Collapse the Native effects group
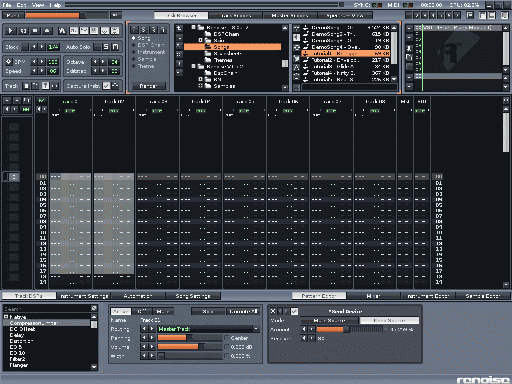This screenshot has width=512, height=384. tap(6, 316)
